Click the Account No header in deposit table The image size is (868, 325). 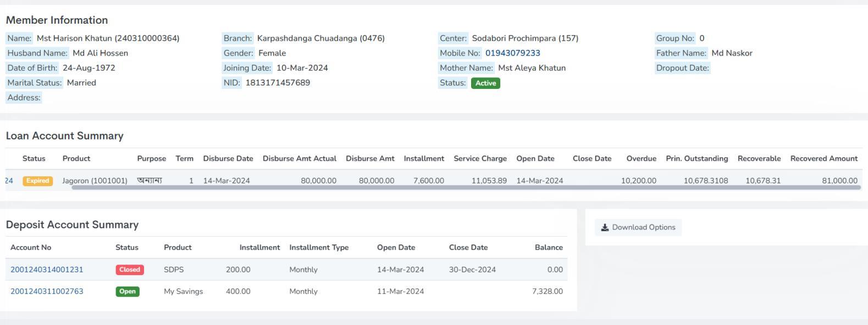pos(31,248)
